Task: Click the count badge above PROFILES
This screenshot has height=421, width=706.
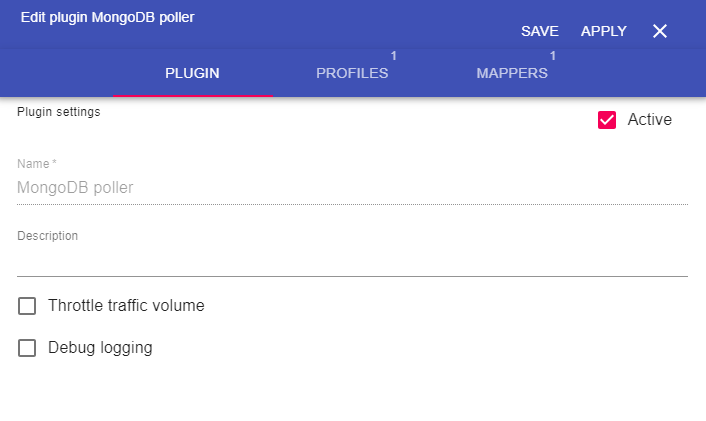Action: [394, 55]
